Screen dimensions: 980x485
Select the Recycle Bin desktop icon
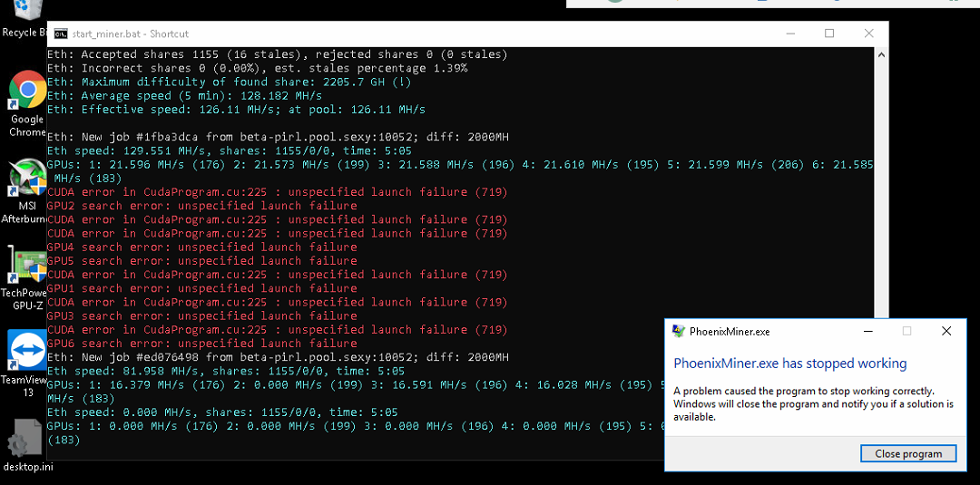(x=25, y=19)
